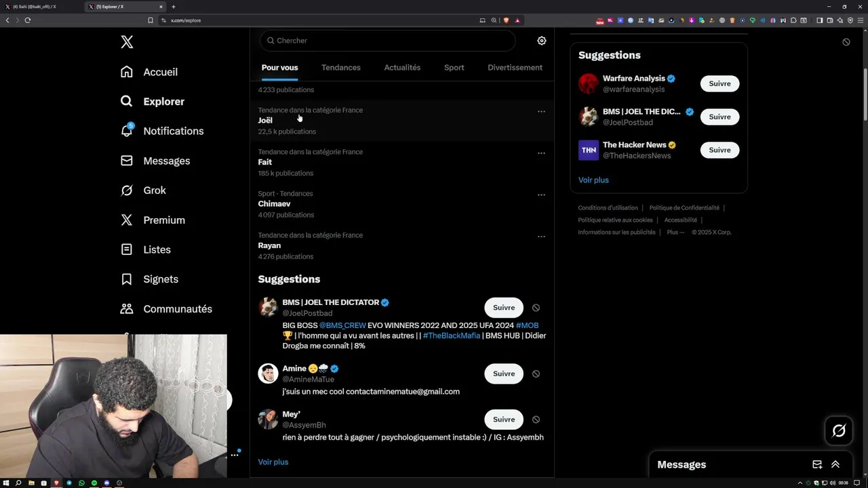Open The Hacker News profile avatar

[x=589, y=150]
